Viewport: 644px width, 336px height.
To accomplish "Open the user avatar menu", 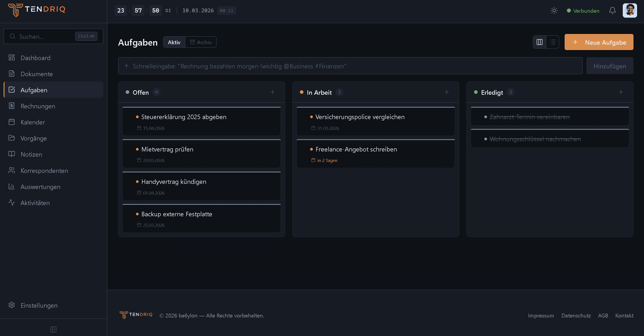I will pos(629,10).
